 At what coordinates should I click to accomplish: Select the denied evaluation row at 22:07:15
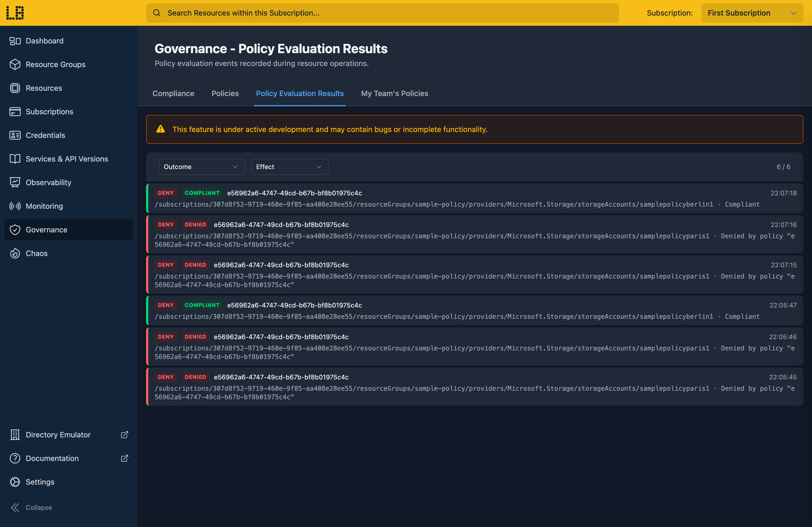click(474, 275)
